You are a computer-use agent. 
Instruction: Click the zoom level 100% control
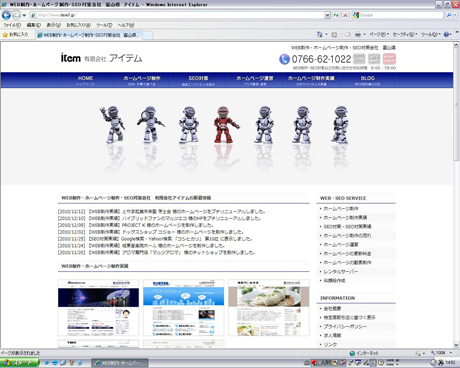441,353
